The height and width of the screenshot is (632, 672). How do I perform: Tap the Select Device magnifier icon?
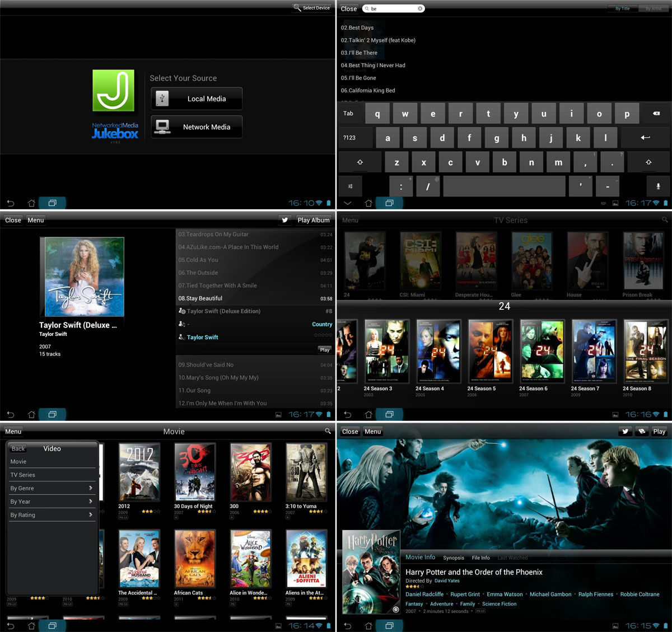[x=297, y=8]
